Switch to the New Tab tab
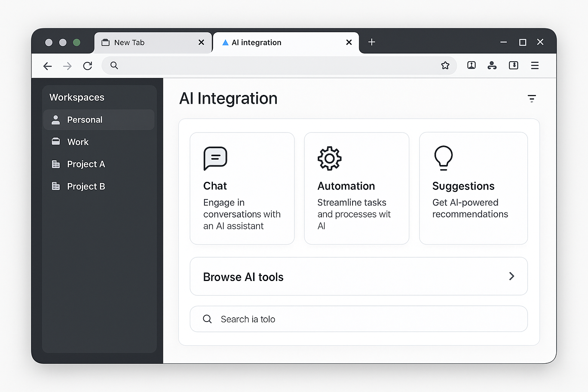 [x=153, y=42]
